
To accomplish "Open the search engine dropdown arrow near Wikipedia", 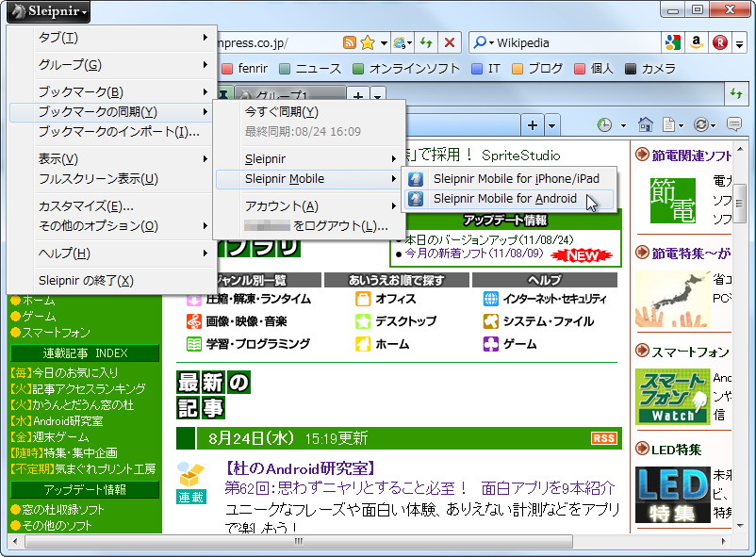I will [x=491, y=42].
